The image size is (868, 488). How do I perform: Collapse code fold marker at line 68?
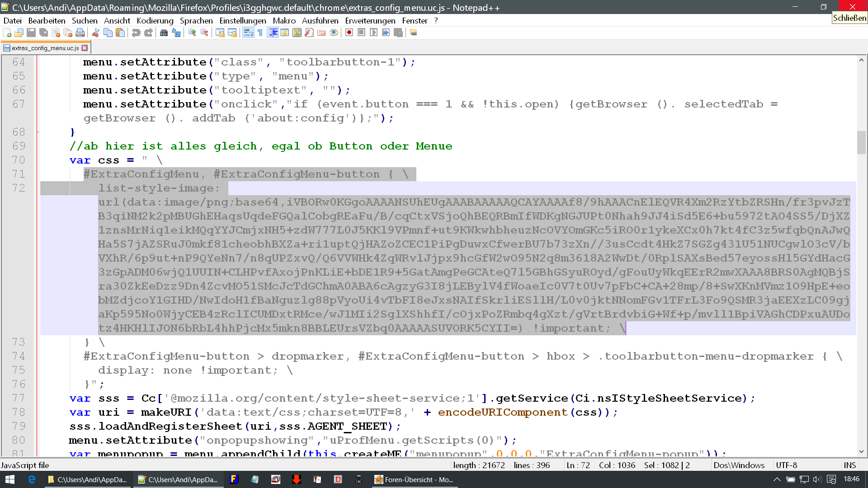coord(38,132)
